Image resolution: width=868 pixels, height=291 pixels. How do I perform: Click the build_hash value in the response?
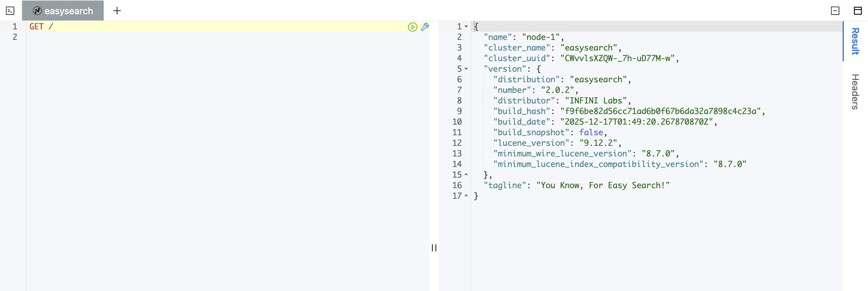[660, 111]
